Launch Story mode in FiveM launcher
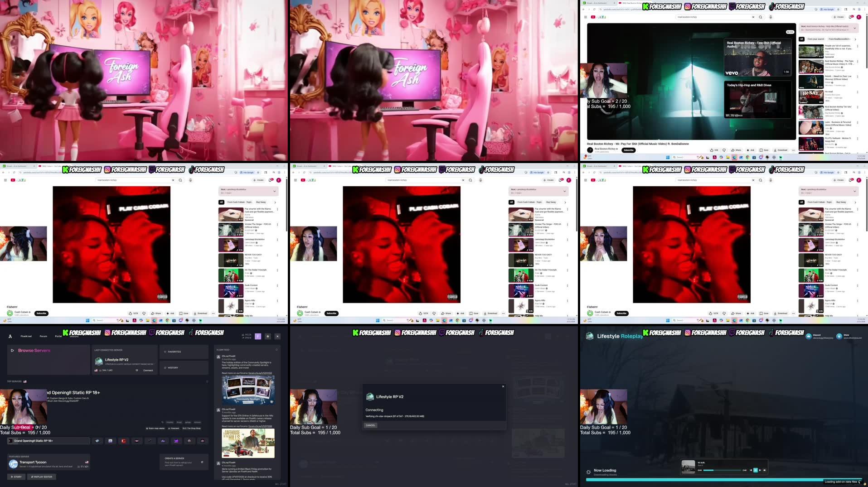This screenshot has height=487, width=868. coord(16,477)
